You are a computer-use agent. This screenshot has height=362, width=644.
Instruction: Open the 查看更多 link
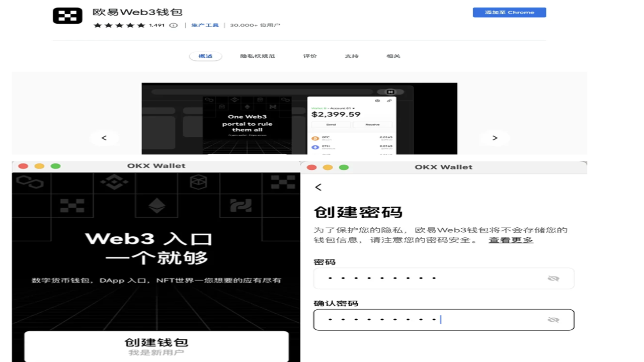pos(511,240)
